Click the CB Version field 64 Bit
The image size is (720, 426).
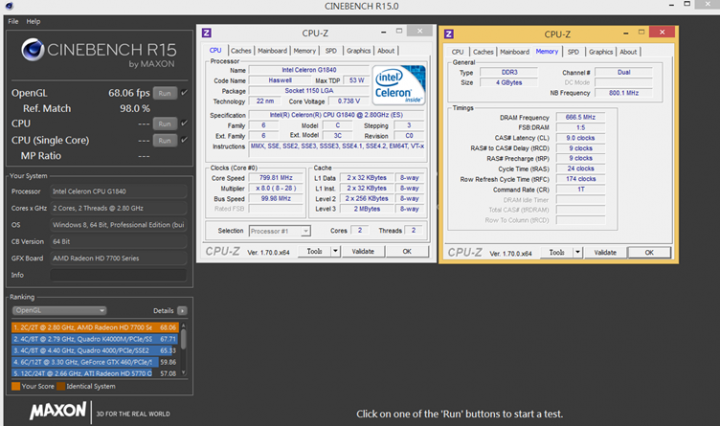click(x=118, y=241)
